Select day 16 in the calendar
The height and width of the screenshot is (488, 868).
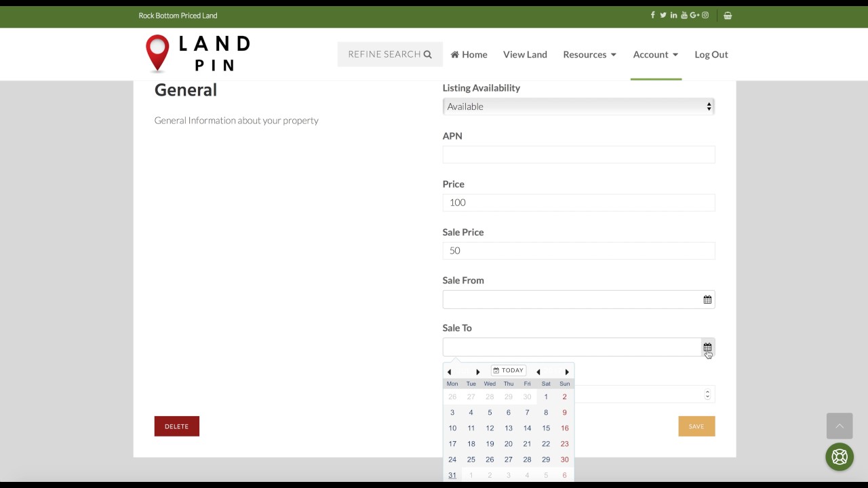pos(564,428)
